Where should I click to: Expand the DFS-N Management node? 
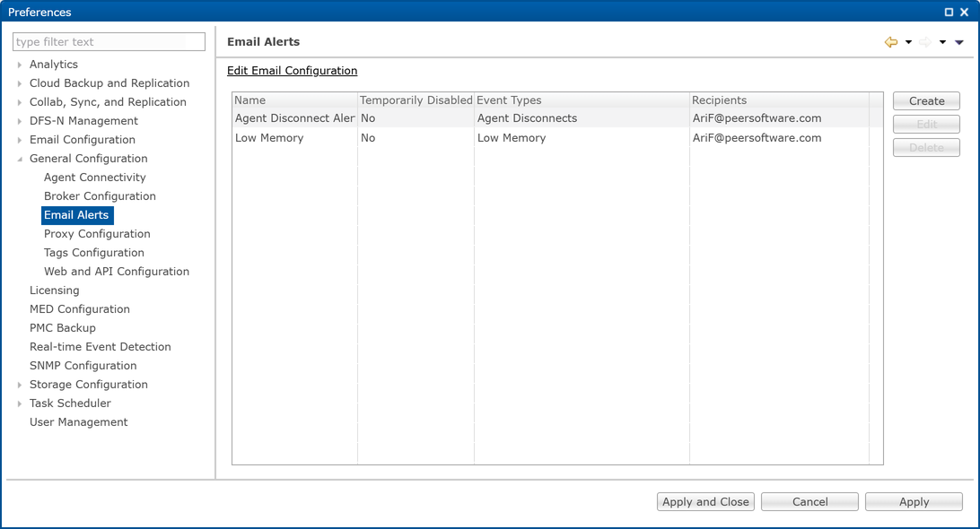coord(20,121)
